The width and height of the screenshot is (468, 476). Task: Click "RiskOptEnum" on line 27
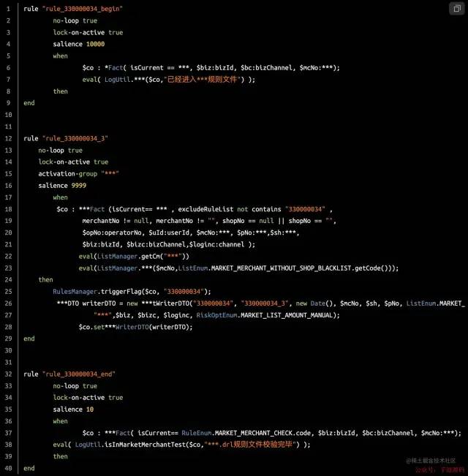(x=216, y=315)
